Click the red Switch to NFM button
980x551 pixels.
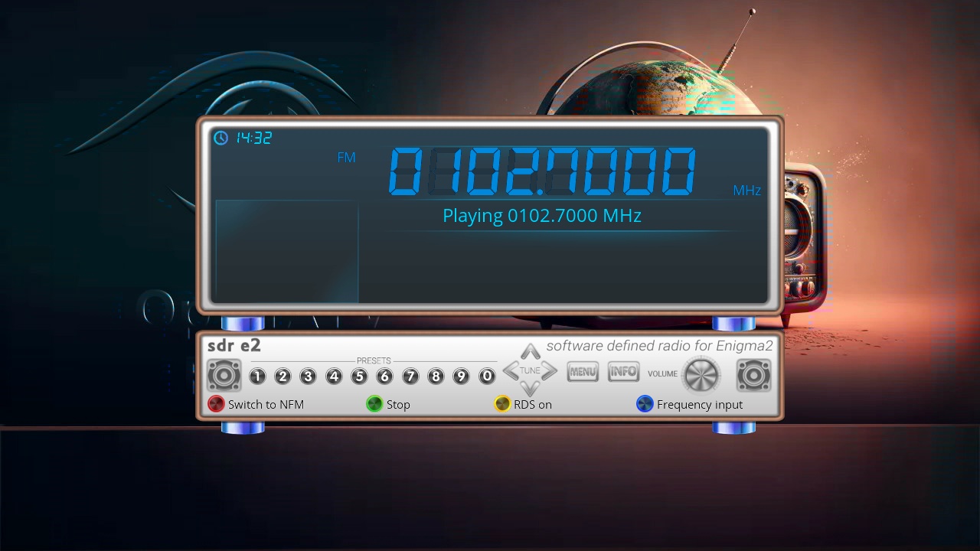[216, 404]
